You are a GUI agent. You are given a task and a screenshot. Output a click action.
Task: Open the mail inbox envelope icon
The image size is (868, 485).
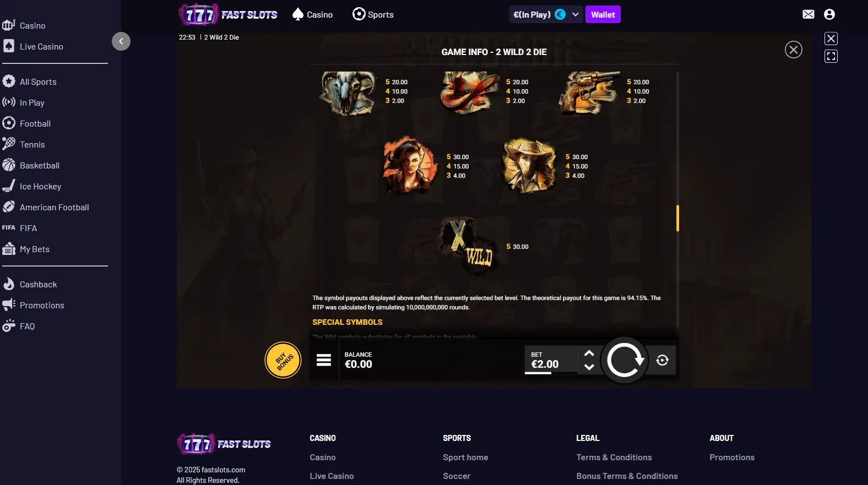[809, 14]
